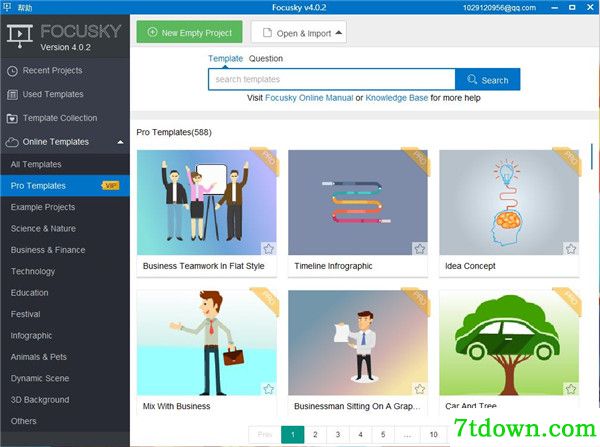Open Knowledge Base link
The width and height of the screenshot is (600, 447).
(x=396, y=98)
